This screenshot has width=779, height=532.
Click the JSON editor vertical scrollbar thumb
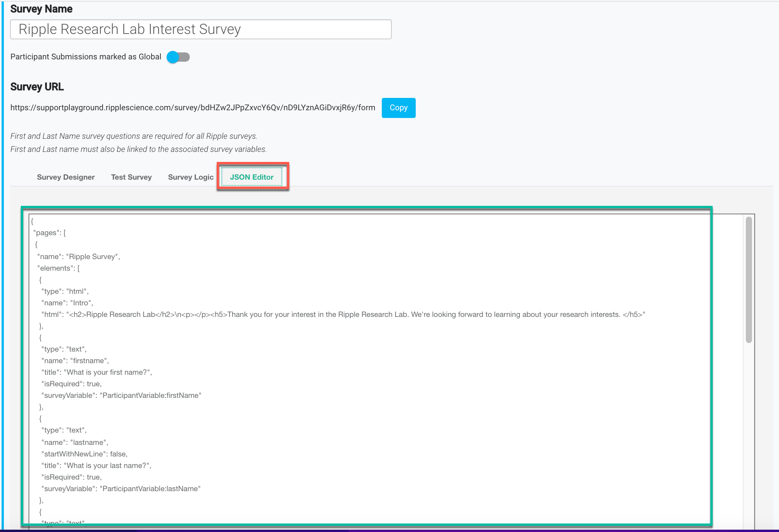(749, 279)
